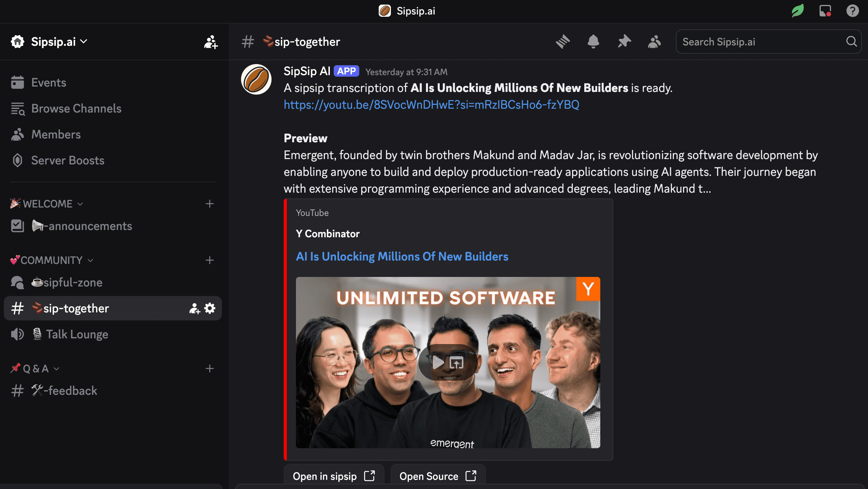
Task: Open the inbox icon in title bar
Action: click(825, 11)
